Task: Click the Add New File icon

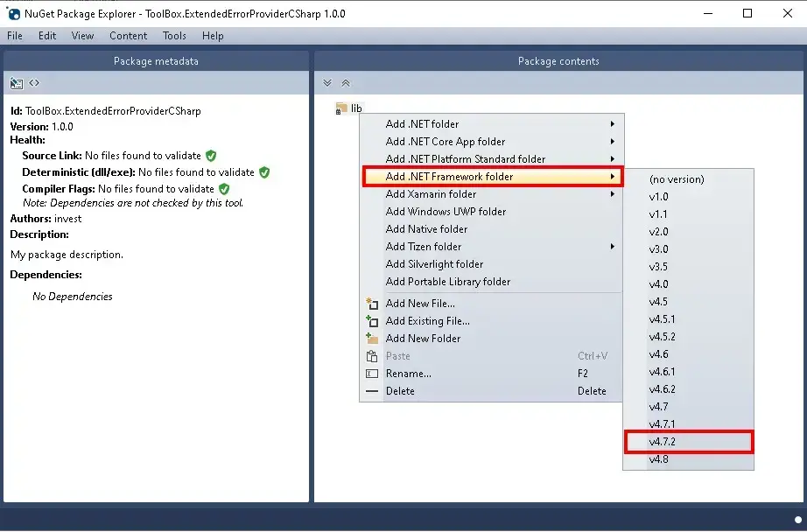Action: [x=372, y=304]
